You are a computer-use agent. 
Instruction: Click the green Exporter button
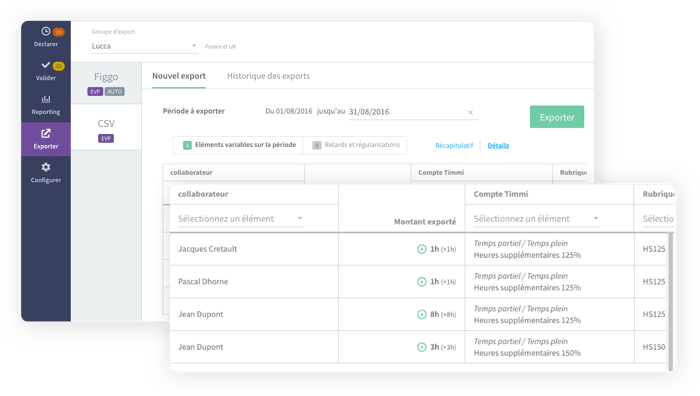[557, 117]
